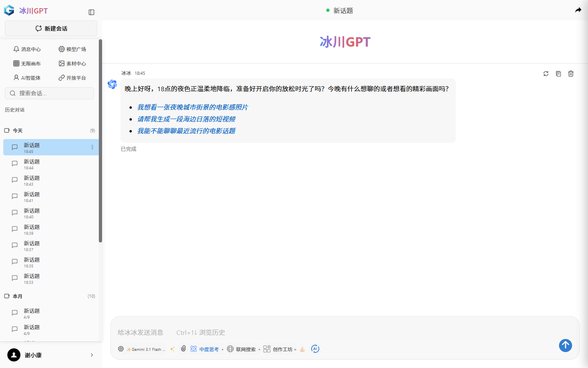Regenerate the response with refresh icon
588x368 pixels.
pyautogui.click(x=546, y=74)
